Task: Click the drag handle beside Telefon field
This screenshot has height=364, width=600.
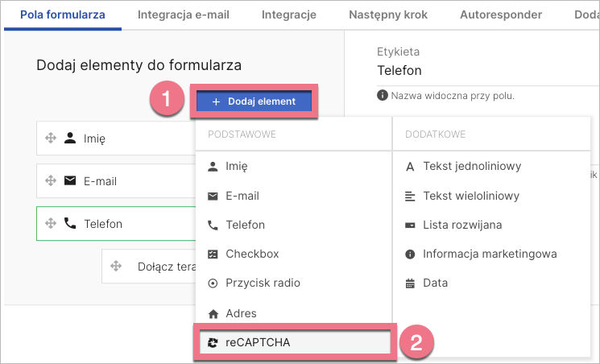Action: point(50,224)
